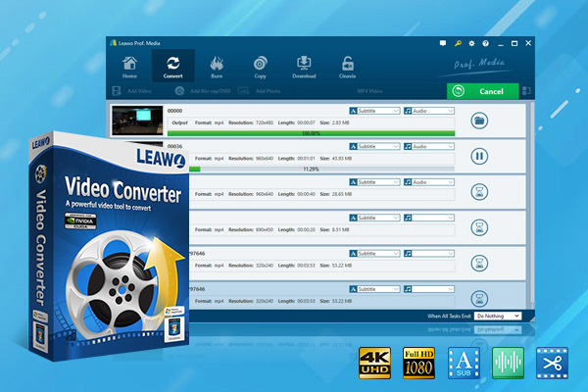Click Add Photo button
Image resolution: width=588 pixels, height=392 pixels.
pyautogui.click(x=260, y=91)
